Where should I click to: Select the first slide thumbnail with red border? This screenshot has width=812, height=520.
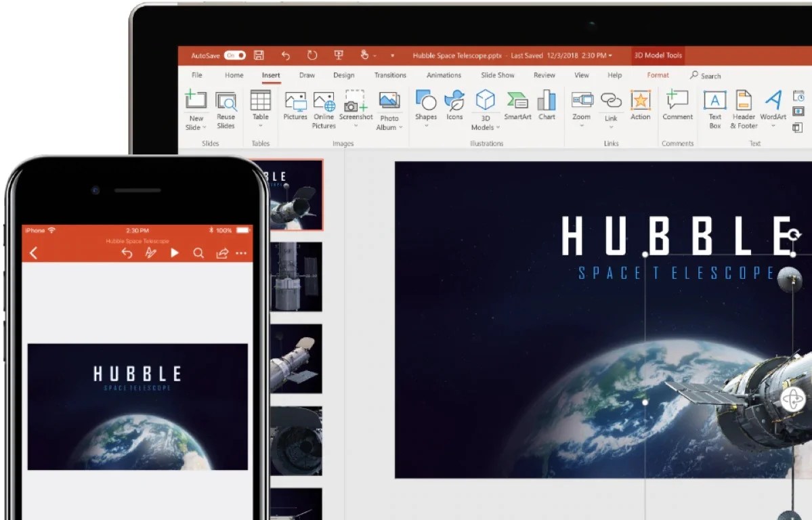(296, 194)
